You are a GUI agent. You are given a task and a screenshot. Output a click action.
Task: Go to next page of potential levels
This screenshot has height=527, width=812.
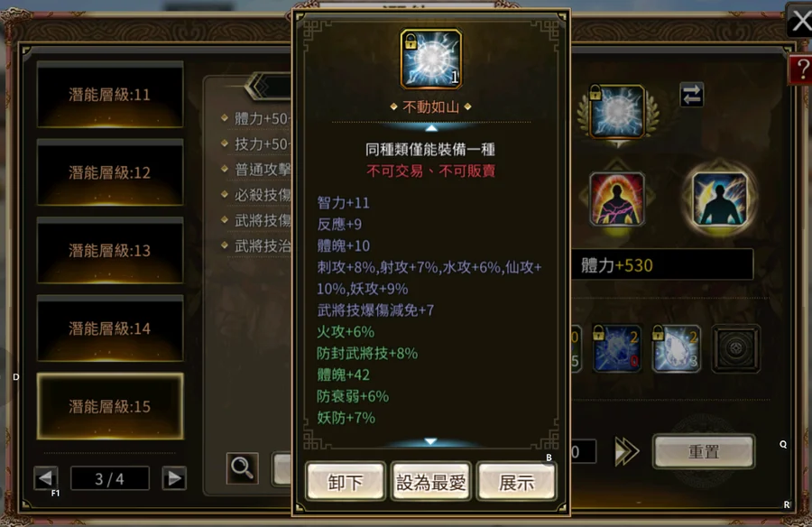click(174, 477)
